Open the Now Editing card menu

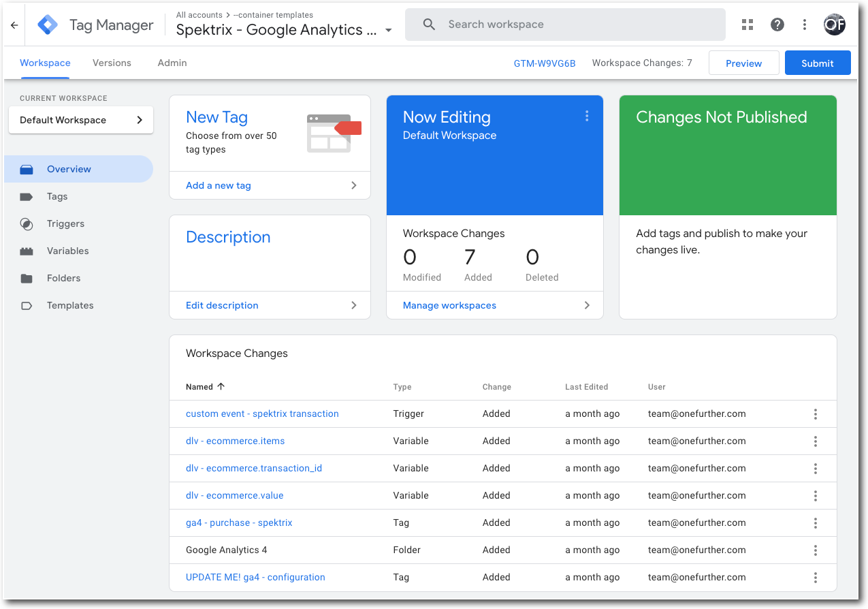(x=587, y=116)
